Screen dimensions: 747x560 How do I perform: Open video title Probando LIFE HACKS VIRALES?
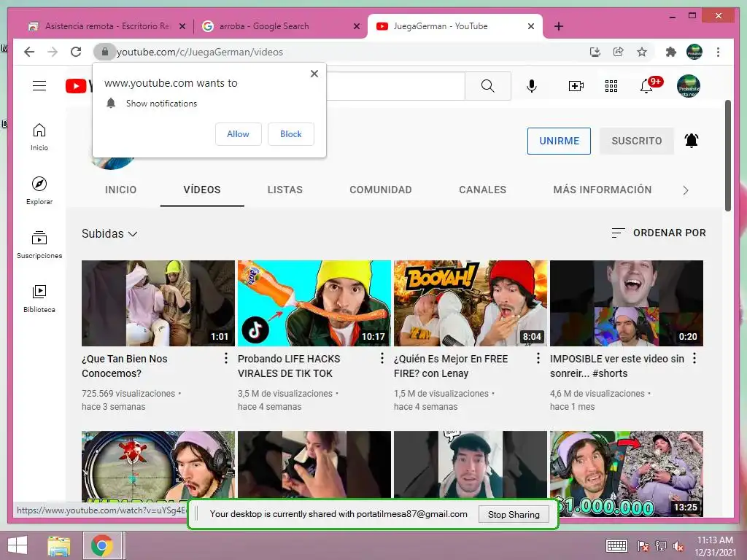click(x=289, y=366)
